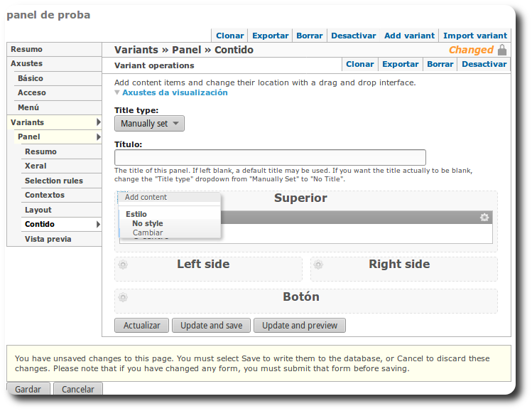Click the Import variant link

(x=474, y=36)
